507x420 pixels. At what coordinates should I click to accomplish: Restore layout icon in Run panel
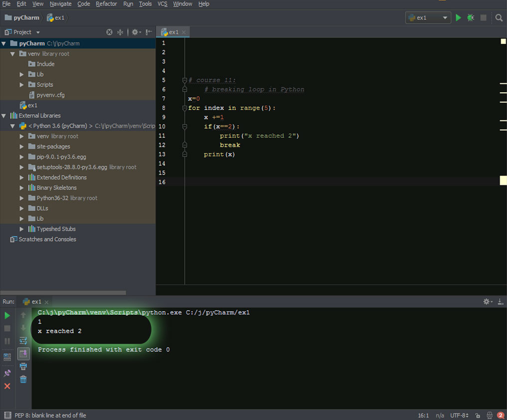7,357
